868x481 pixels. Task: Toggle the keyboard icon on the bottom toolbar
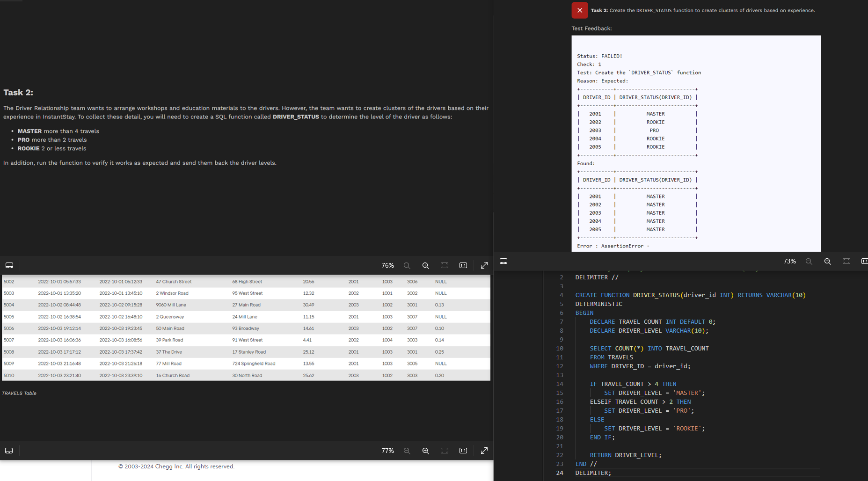click(x=9, y=451)
